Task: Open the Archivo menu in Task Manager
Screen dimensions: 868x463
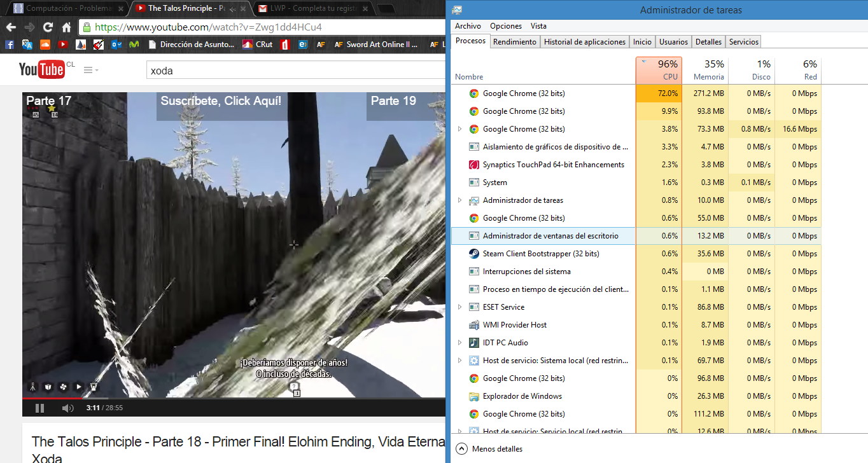Action: point(468,26)
